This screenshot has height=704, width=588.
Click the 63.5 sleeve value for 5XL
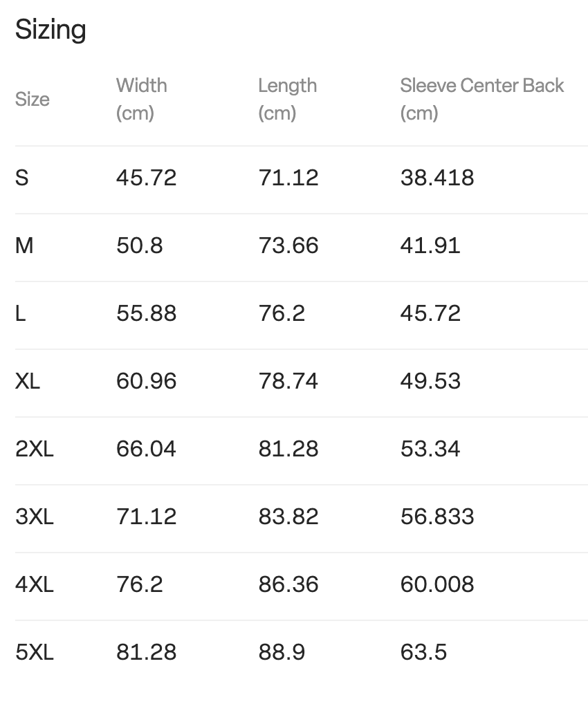(x=423, y=652)
